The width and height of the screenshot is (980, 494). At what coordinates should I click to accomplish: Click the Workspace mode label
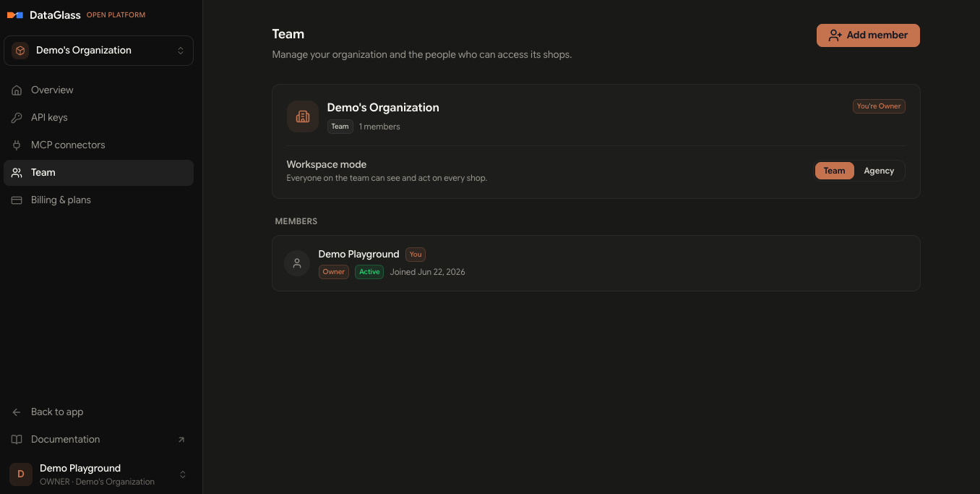(327, 165)
